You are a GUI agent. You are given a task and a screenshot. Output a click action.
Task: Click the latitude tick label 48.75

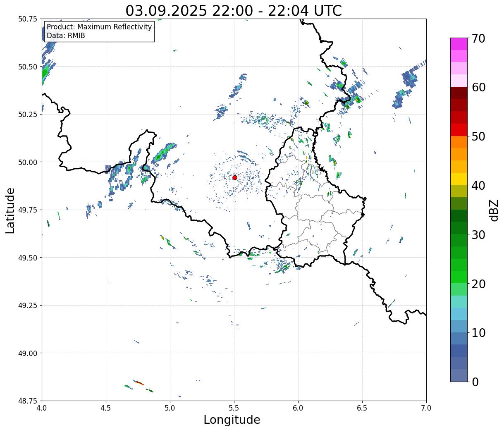[28, 401]
